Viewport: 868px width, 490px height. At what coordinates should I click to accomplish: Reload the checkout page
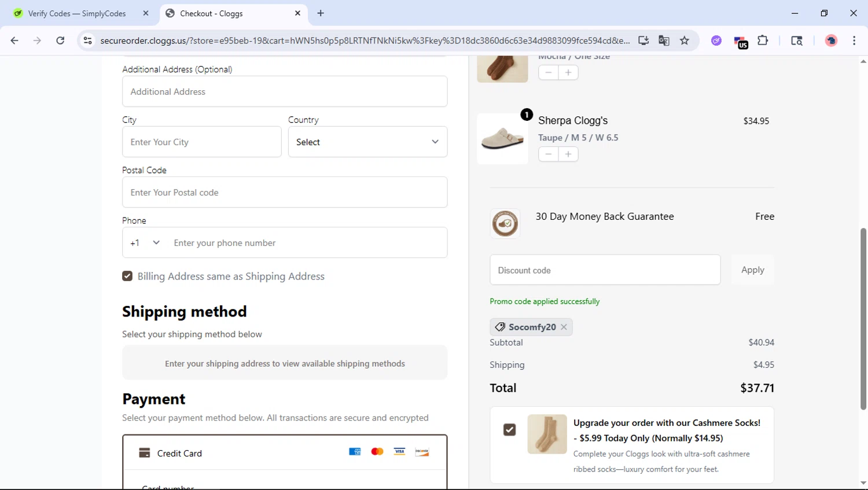coord(60,40)
